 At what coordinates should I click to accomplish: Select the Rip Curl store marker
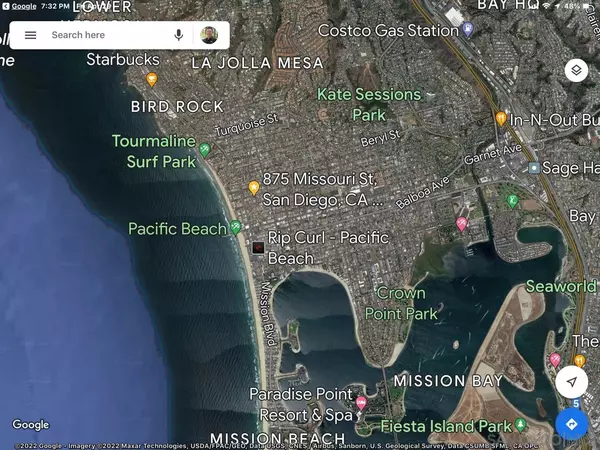[258, 248]
